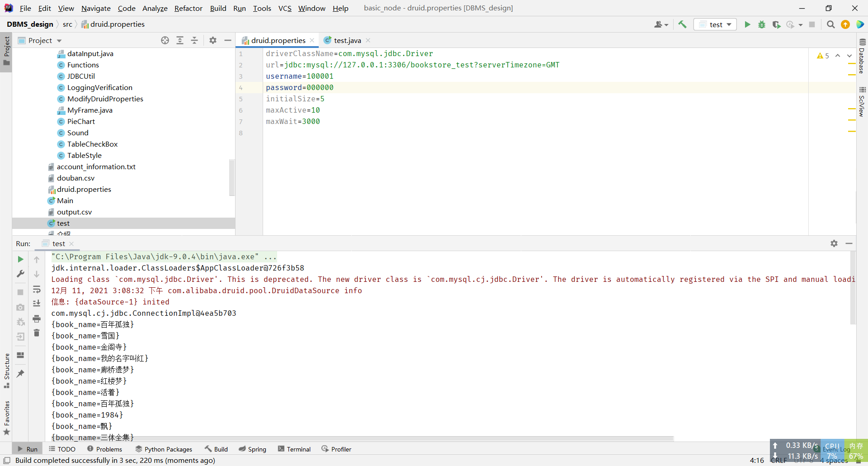Start debugging with the bug icon
Viewport: 868px width, 466px height.
[762, 24]
